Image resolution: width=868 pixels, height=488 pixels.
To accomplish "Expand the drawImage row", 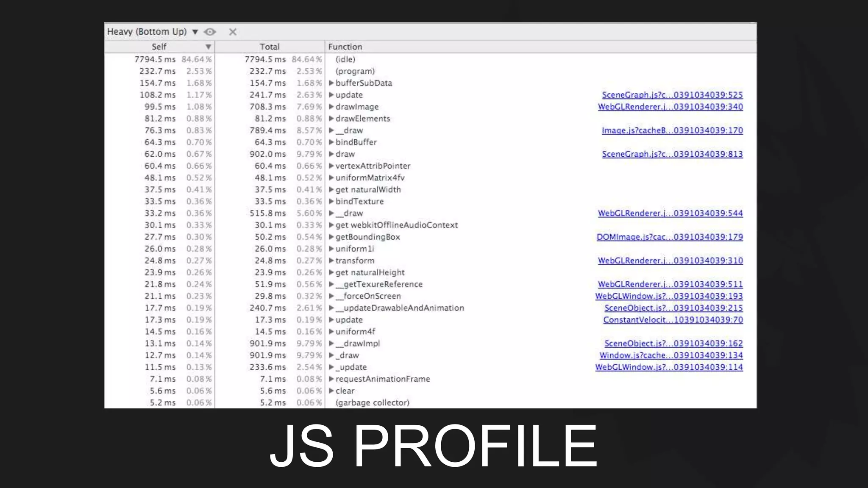I will (x=331, y=107).
